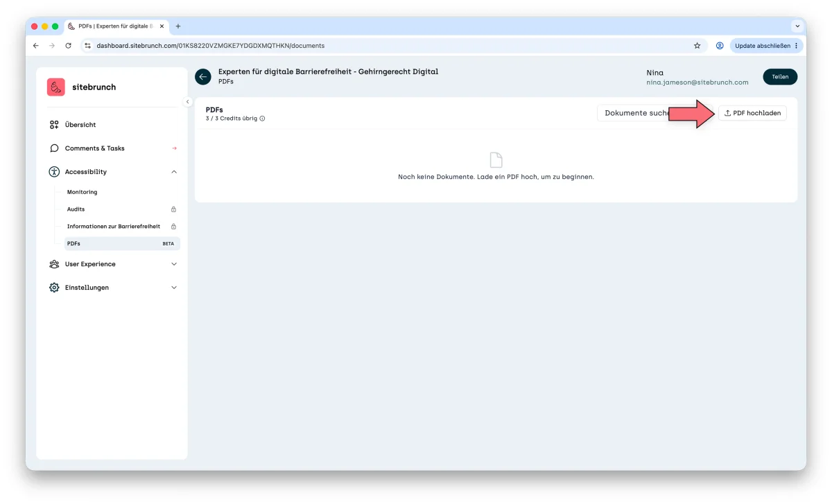Open a new browser tab
Viewport: 832px width, 504px height.
click(178, 26)
